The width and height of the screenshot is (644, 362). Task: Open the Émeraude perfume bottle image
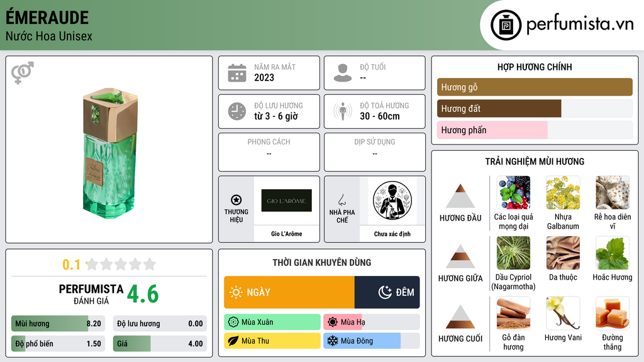(x=109, y=152)
